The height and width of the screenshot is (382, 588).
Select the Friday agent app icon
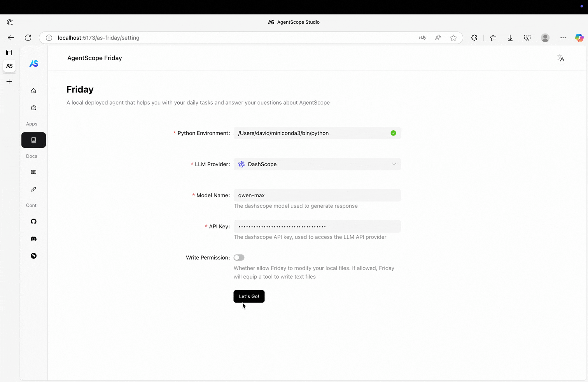point(33,140)
